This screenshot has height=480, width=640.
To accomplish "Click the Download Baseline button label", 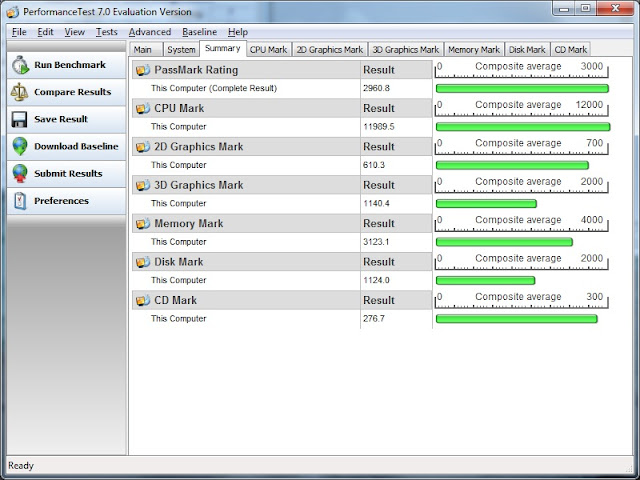I will coord(76,146).
